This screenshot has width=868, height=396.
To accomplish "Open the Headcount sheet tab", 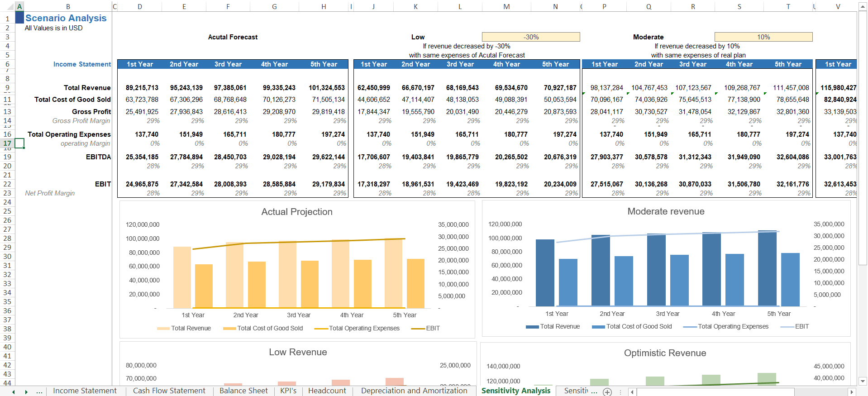I will tap(327, 391).
